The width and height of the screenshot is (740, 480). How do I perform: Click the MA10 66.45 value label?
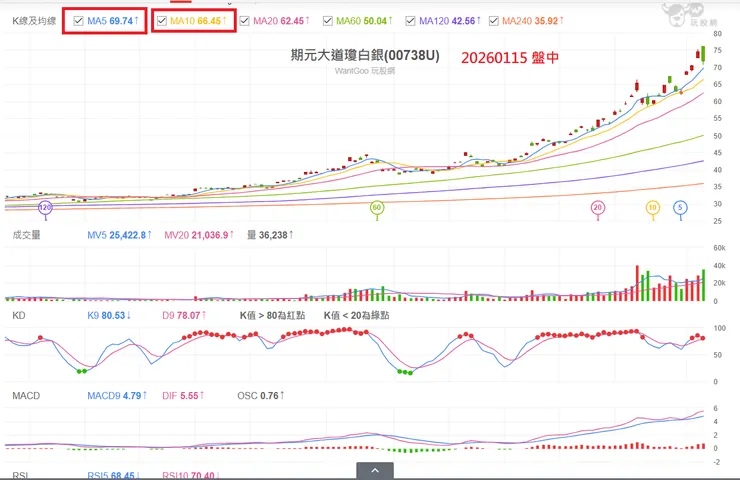[x=198, y=21]
